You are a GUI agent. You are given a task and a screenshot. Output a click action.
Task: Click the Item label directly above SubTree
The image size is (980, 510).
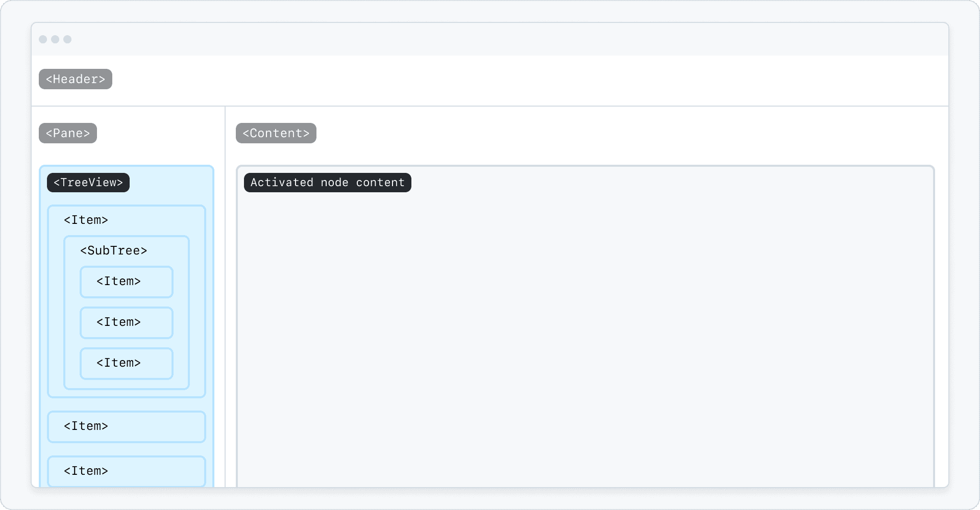[86, 220]
